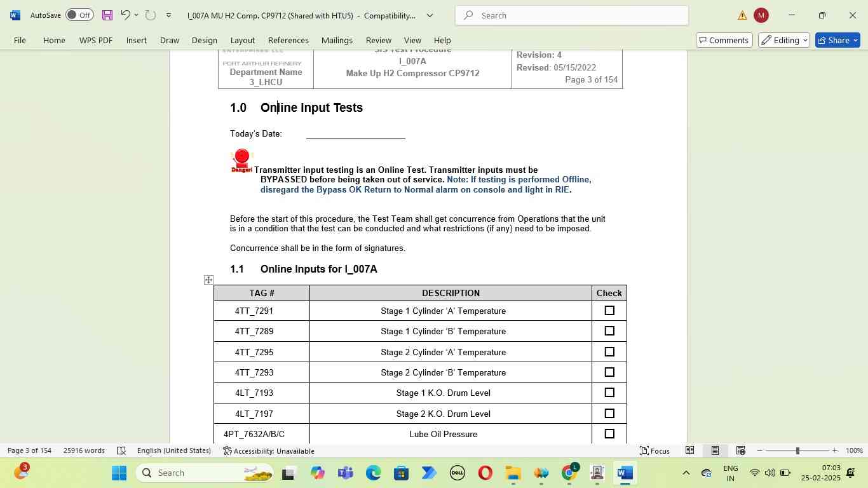This screenshot has width=868, height=488.
Task: Open Copilot from the taskbar
Action: (x=318, y=473)
